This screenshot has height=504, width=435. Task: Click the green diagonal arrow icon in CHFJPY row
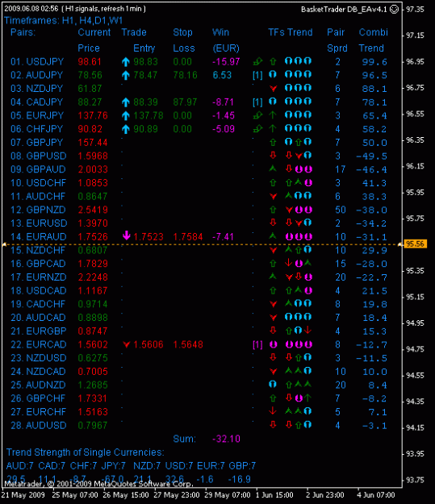[x=257, y=128]
